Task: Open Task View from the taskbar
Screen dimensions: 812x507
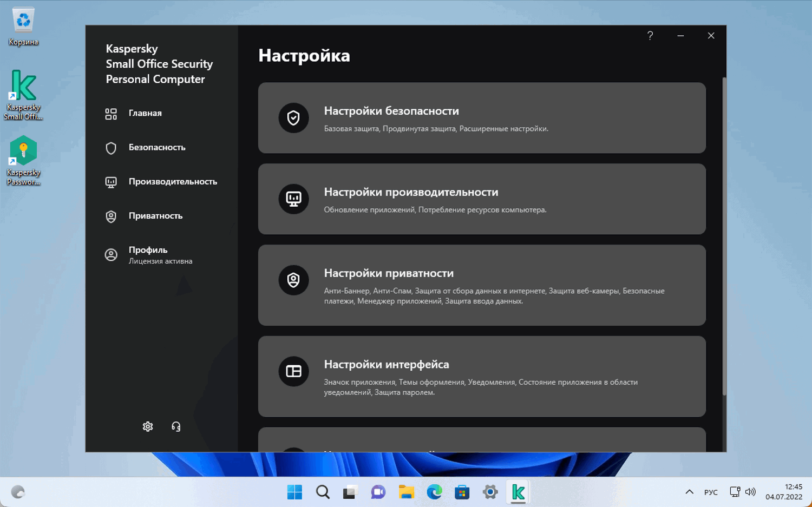Action: (350, 492)
